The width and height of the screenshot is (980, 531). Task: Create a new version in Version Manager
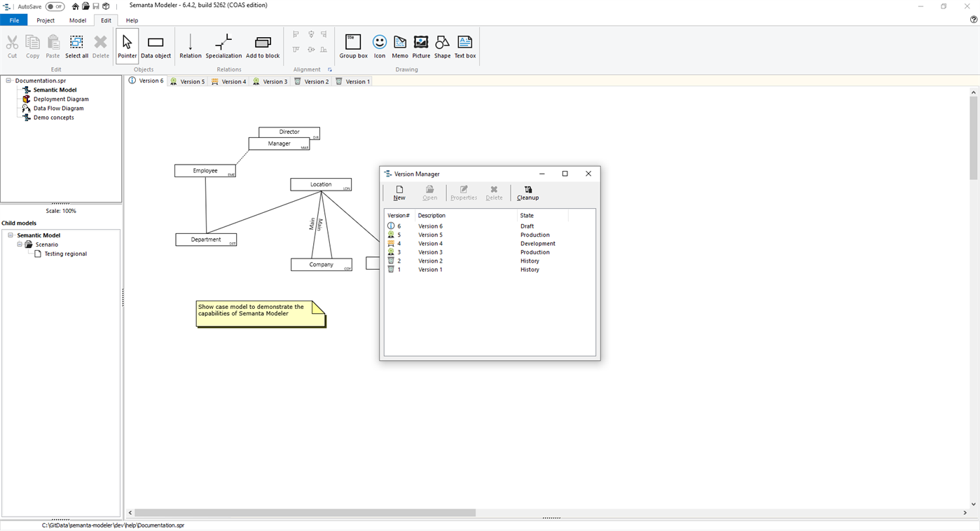pos(399,192)
